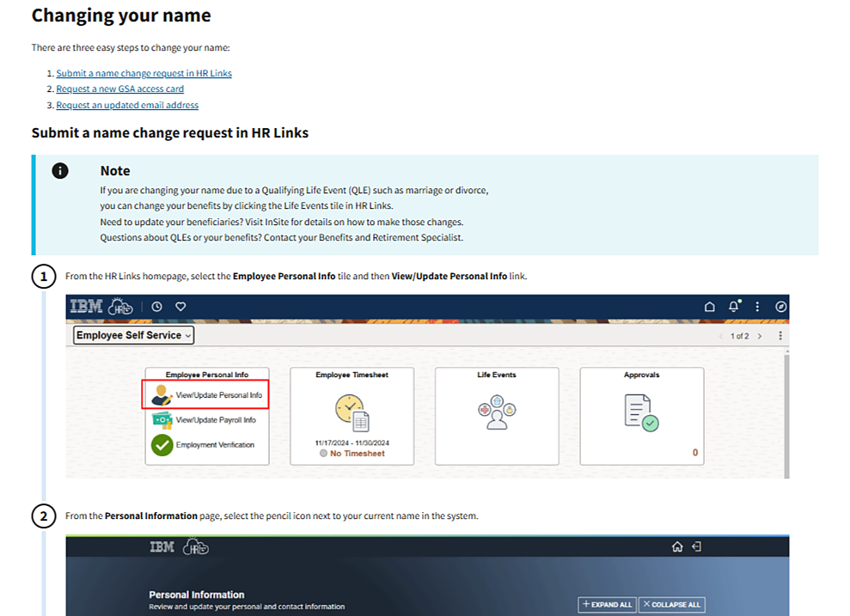The height and width of the screenshot is (616, 850).
Task: Click the house icon in Personal Information header
Action: (677, 546)
